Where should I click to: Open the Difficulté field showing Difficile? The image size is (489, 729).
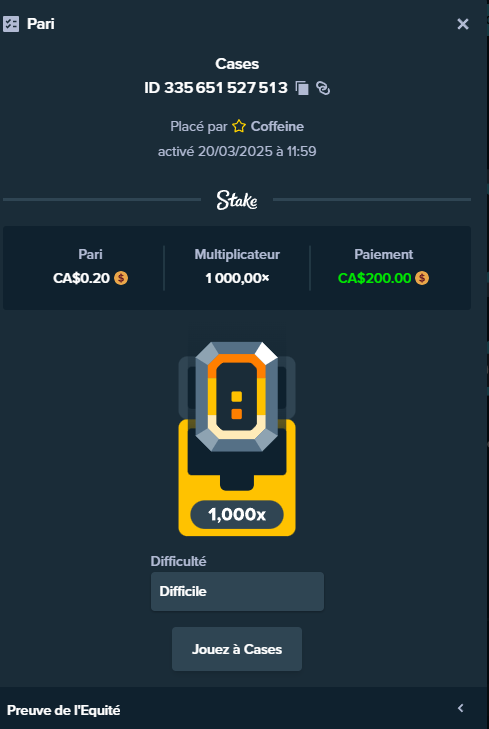click(x=237, y=591)
